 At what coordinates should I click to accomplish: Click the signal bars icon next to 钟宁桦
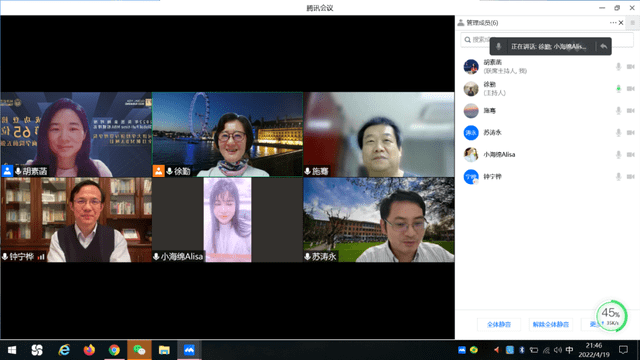[x=41, y=257]
